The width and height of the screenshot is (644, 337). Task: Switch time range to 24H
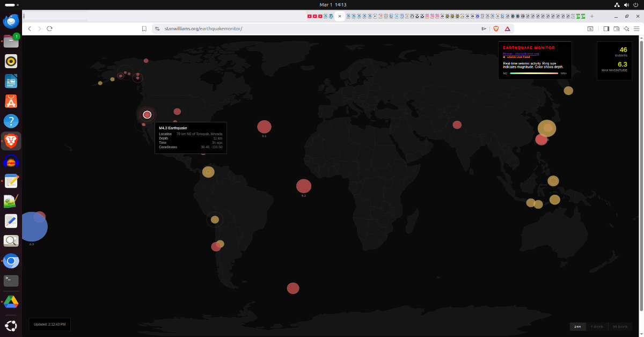click(577, 326)
